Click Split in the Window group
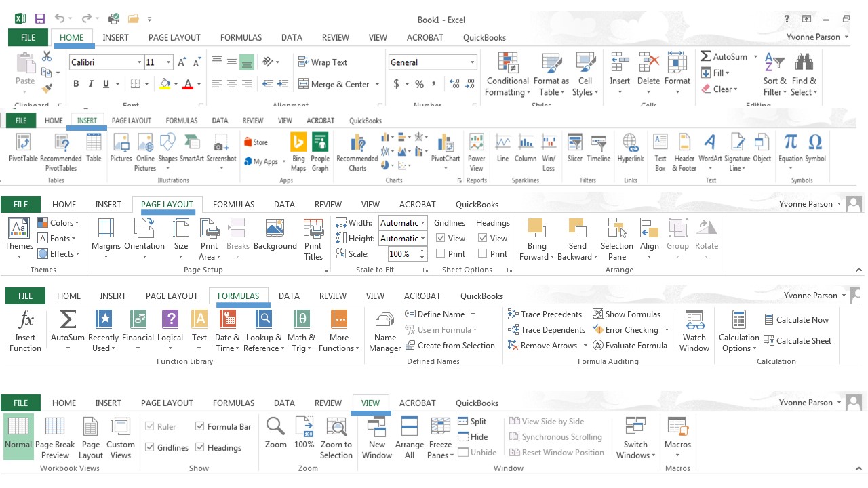The image size is (868, 488). click(472, 421)
